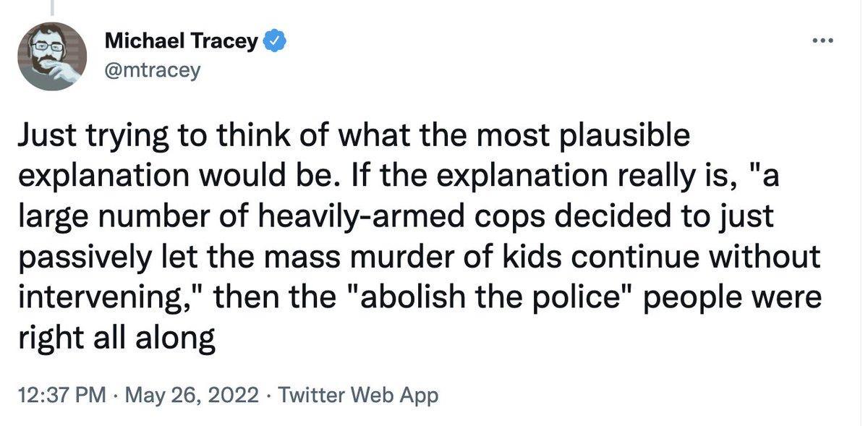
Task: Open the 12:37 PM timestamp link
Action: [x=61, y=394]
